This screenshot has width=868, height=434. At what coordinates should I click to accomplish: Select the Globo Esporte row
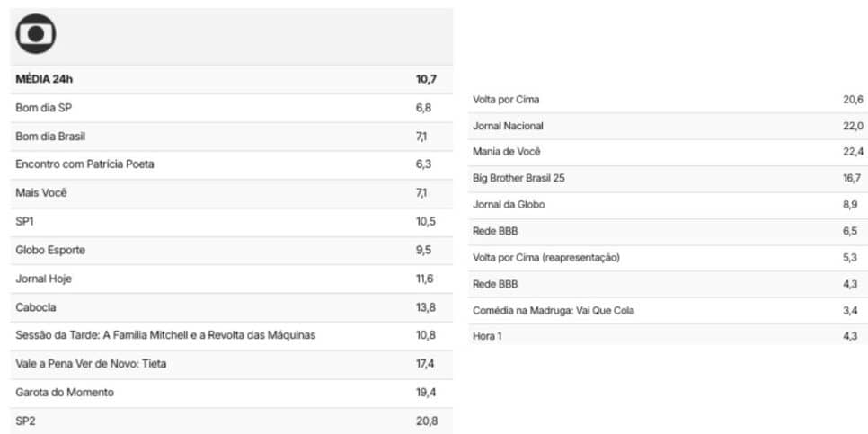[x=232, y=251]
